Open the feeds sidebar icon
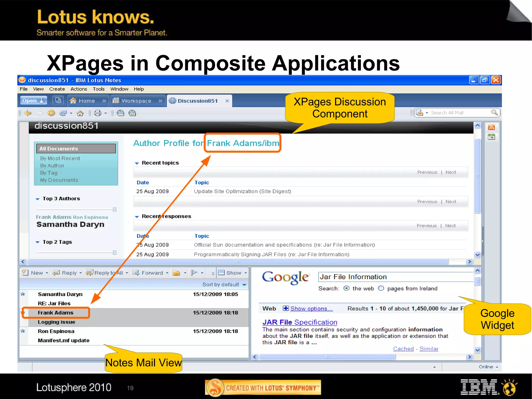Screen dimensions: 532x399 [x=491, y=127]
